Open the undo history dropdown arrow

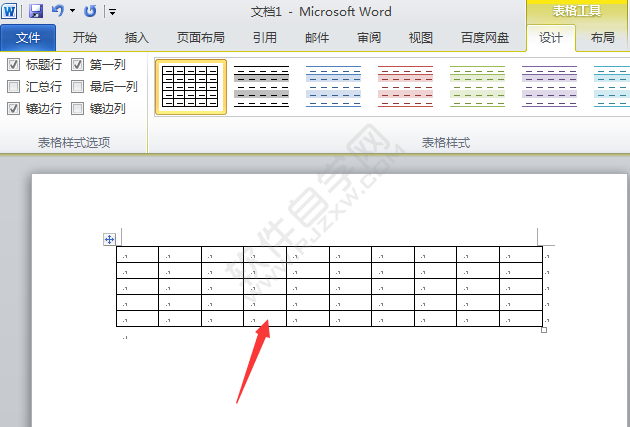coord(73,11)
